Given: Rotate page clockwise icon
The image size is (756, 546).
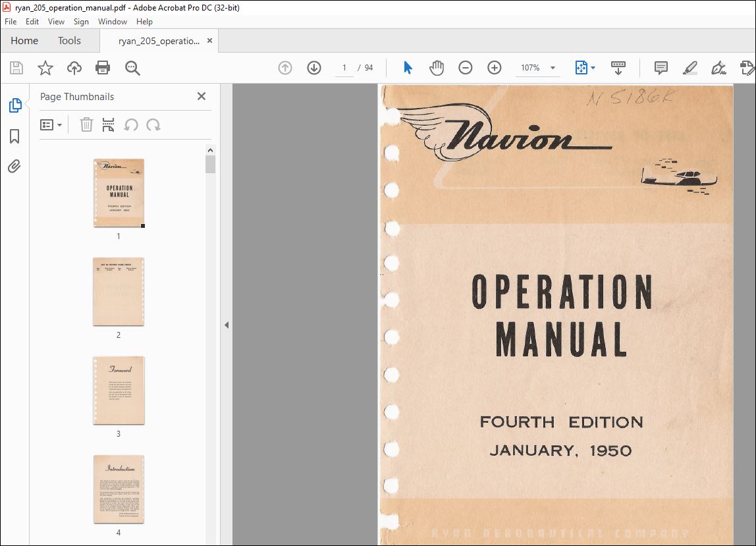Looking at the screenshot, I should (153, 125).
